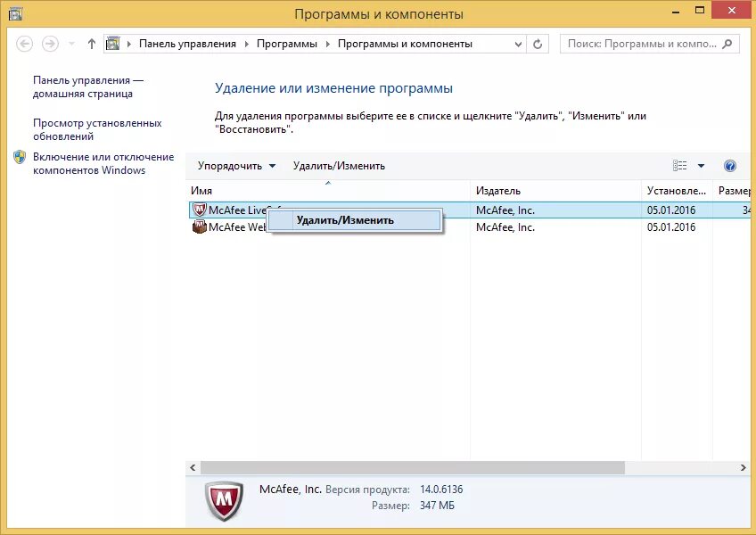This screenshot has width=756, height=535.
Task: Click the shield icon beside Windows components link
Action: [20, 157]
